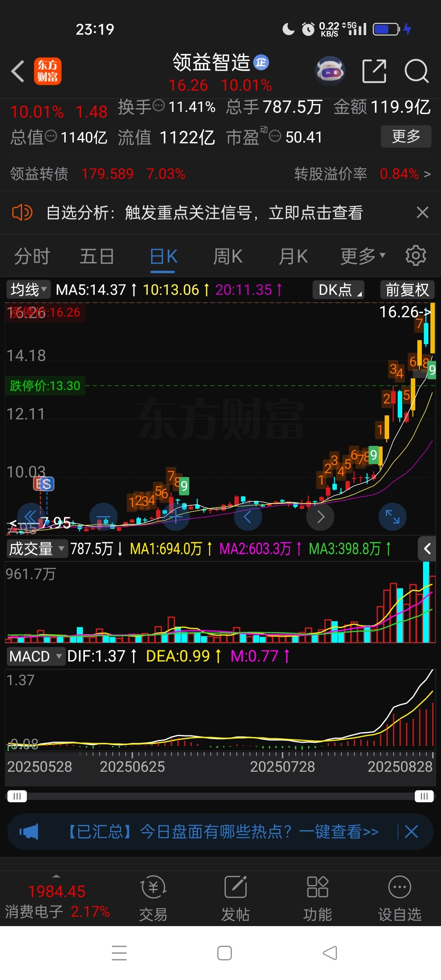Tap the MA1:694.0万 volume value
The image size is (441, 980).
[166, 549]
